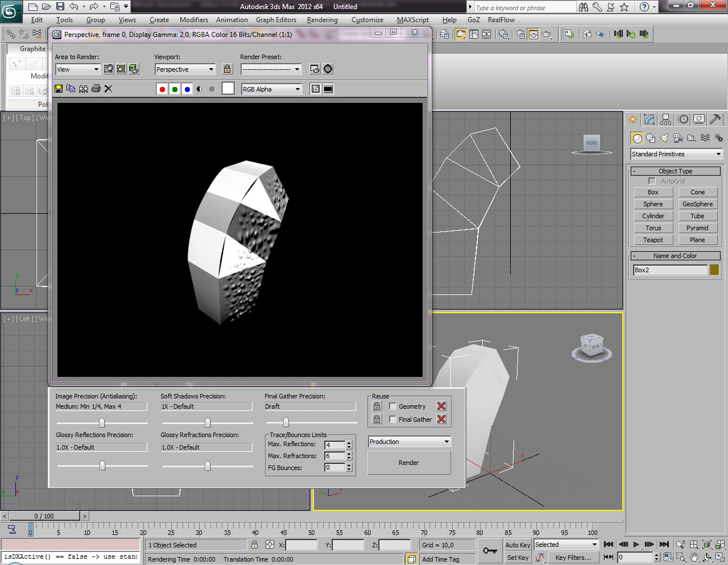
Task: Click the Box2 object color swatch
Action: coord(714,270)
